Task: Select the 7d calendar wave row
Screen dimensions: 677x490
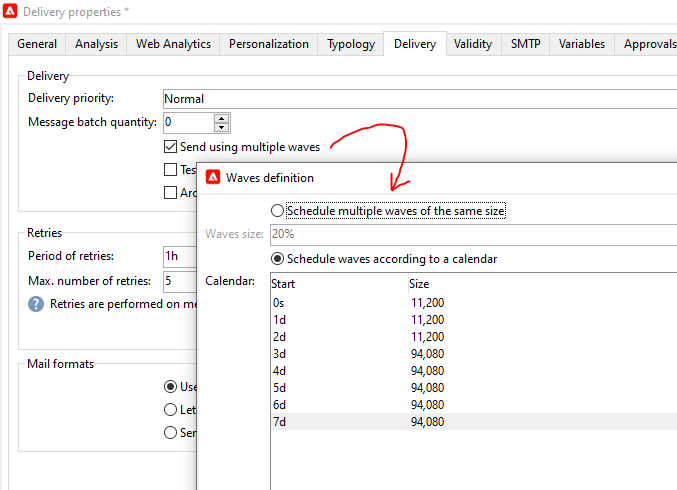Action: (470, 421)
